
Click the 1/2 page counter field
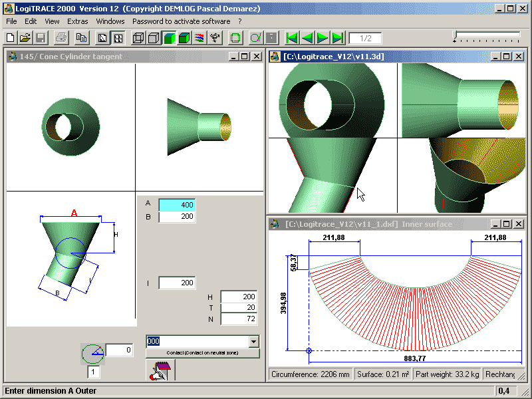(365, 38)
